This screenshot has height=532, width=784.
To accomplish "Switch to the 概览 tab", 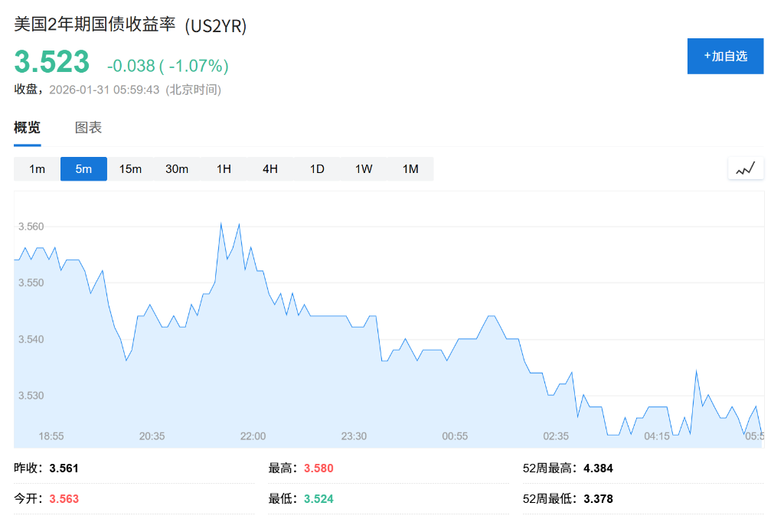I will 27,128.
